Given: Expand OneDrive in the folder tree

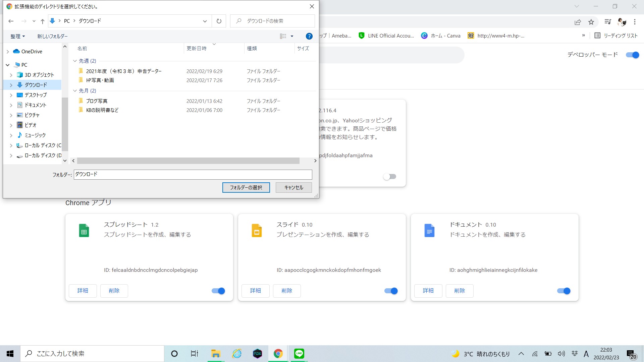Looking at the screenshot, I should coord(8,52).
